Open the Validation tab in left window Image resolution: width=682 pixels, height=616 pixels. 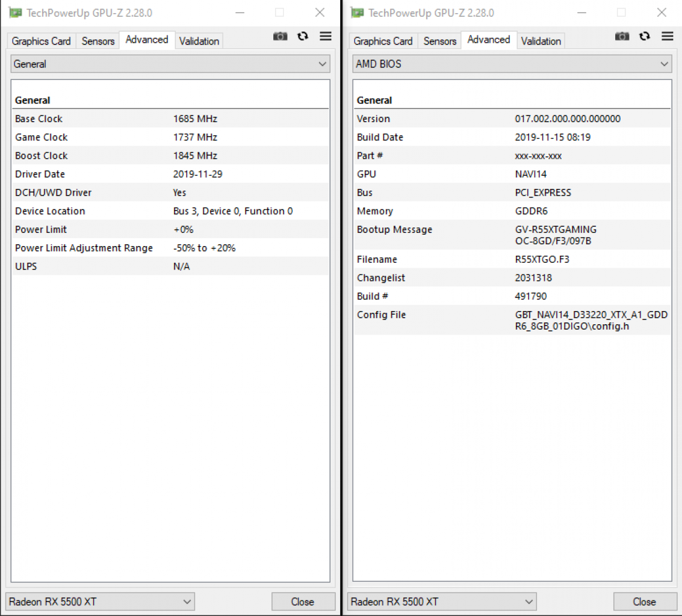pyautogui.click(x=199, y=42)
